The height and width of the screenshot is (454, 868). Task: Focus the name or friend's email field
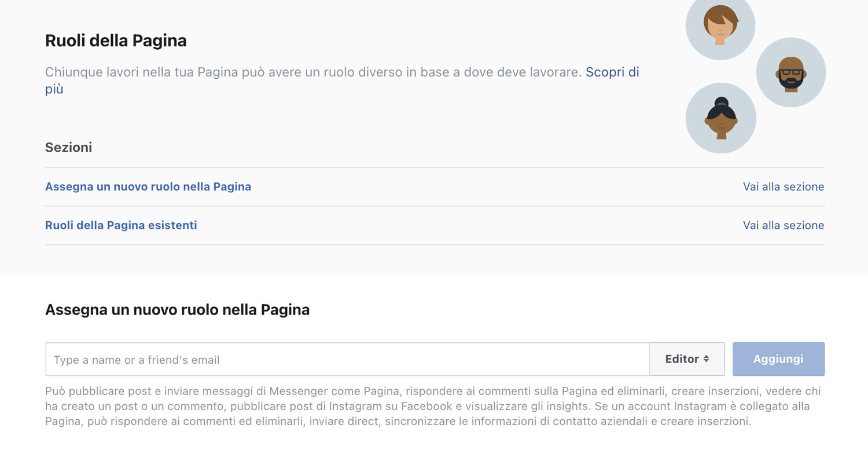click(347, 360)
